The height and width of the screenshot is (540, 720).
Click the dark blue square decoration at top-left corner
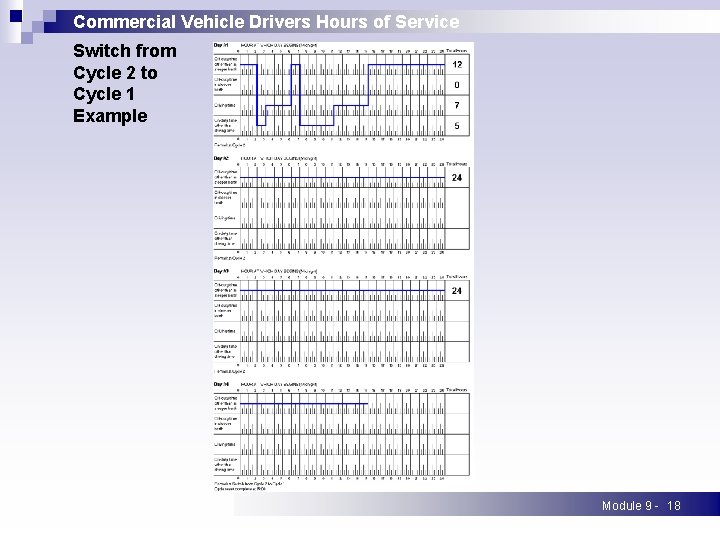pyautogui.click(x=16, y=16)
